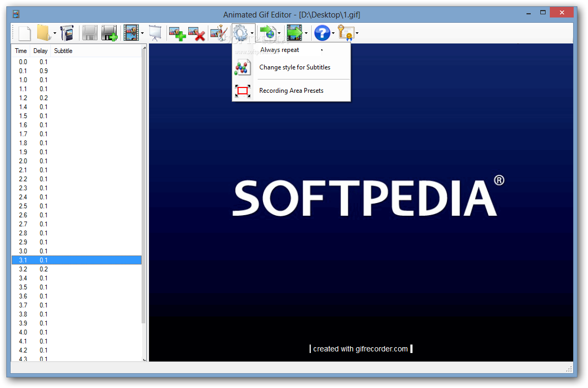Click the Delay column header
Image resolution: width=588 pixels, height=388 pixels.
pyautogui.click(x=40, y=50)
